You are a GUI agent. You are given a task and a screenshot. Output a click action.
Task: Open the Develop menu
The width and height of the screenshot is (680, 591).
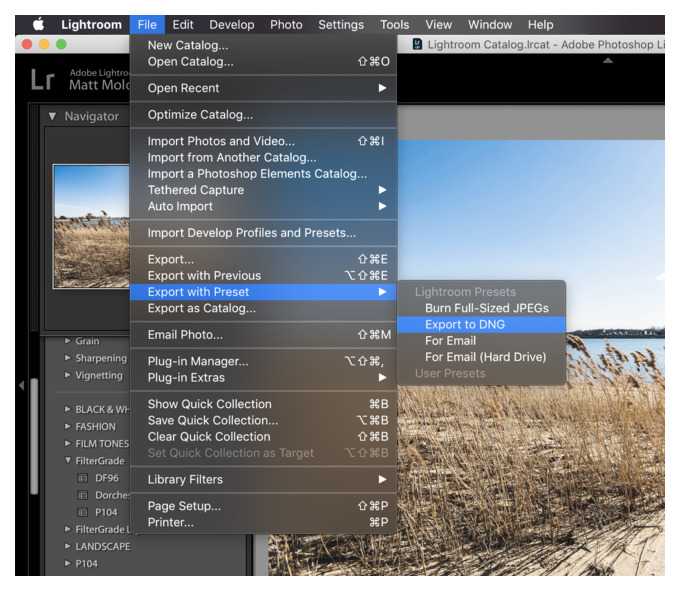232,25
